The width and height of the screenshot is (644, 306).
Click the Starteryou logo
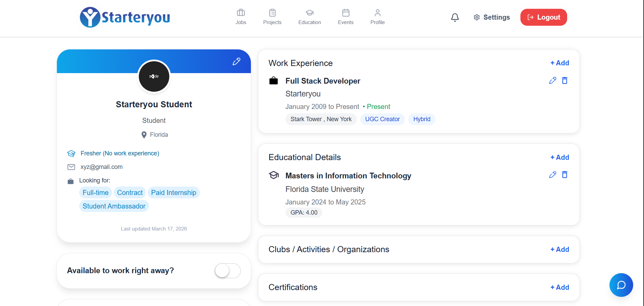125,17
